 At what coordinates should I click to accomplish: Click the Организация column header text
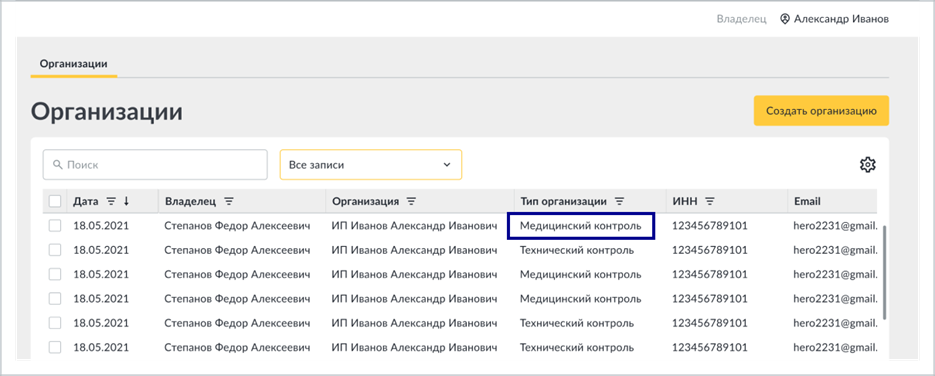(x=366, y=201)
